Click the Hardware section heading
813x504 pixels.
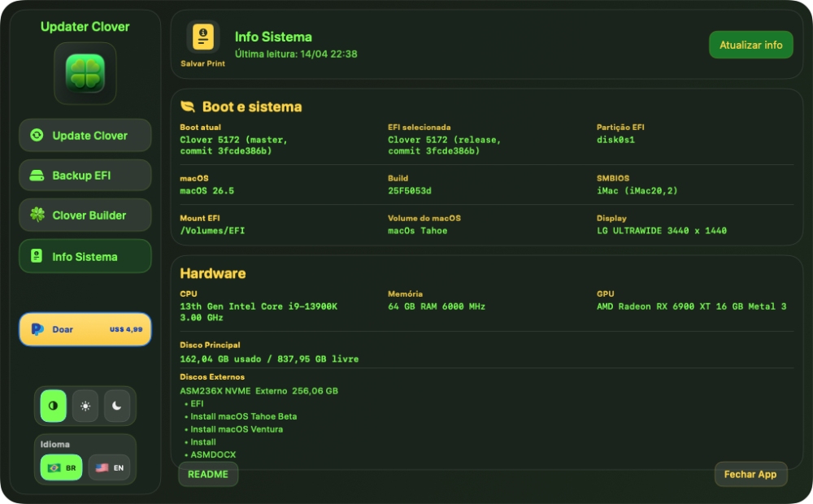click(x=212, y=273)
